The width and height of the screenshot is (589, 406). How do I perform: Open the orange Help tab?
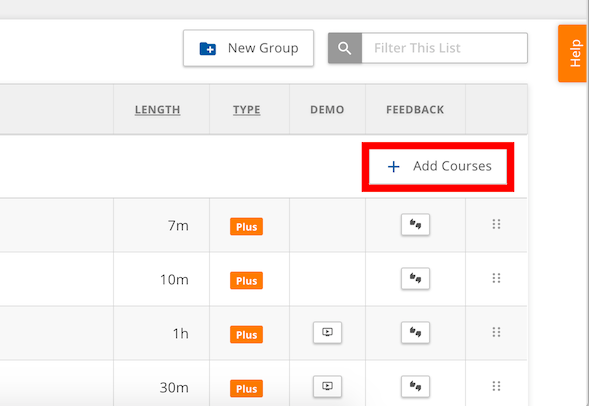coord(572,53)
